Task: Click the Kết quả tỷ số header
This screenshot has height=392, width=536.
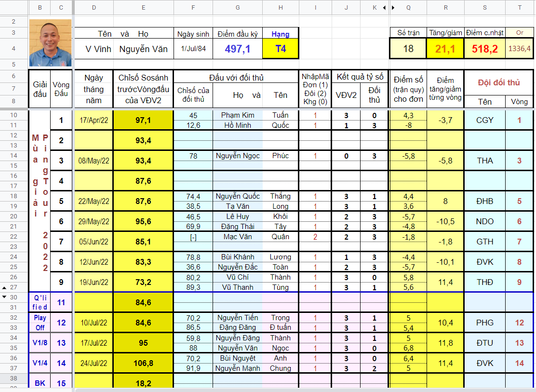Action: [x=360, y=77]
